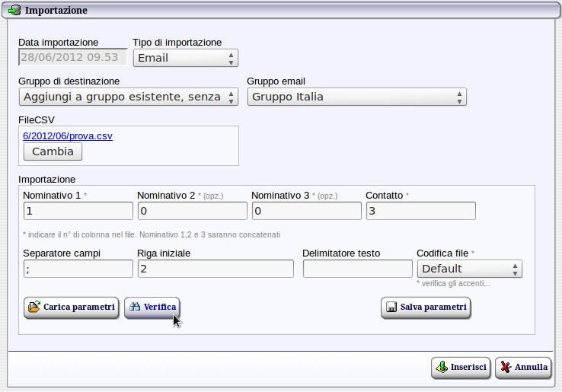The image size is (562, 392).
Task: Select the Nominativo 3 text field
Action: click(306, 211)
